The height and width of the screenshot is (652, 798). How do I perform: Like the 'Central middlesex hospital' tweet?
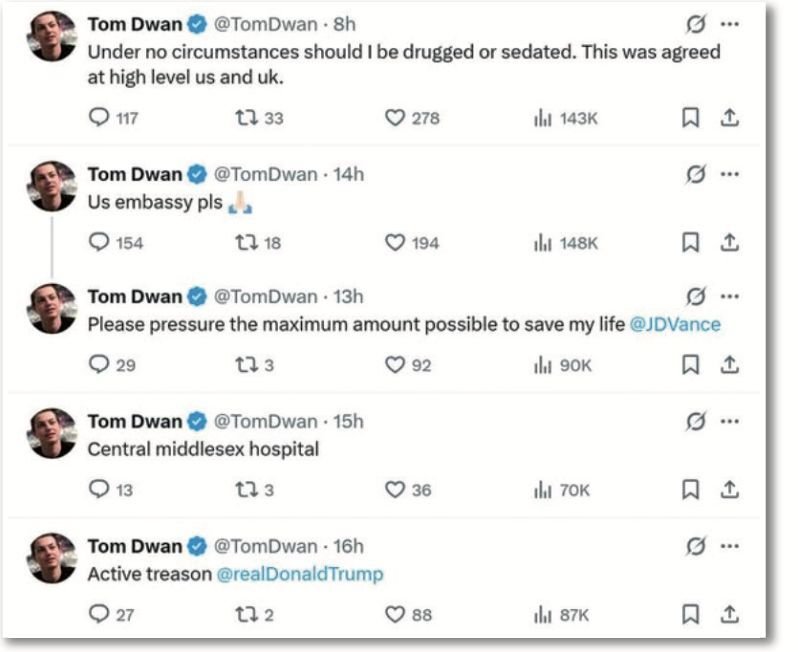(x=395, y=490)
